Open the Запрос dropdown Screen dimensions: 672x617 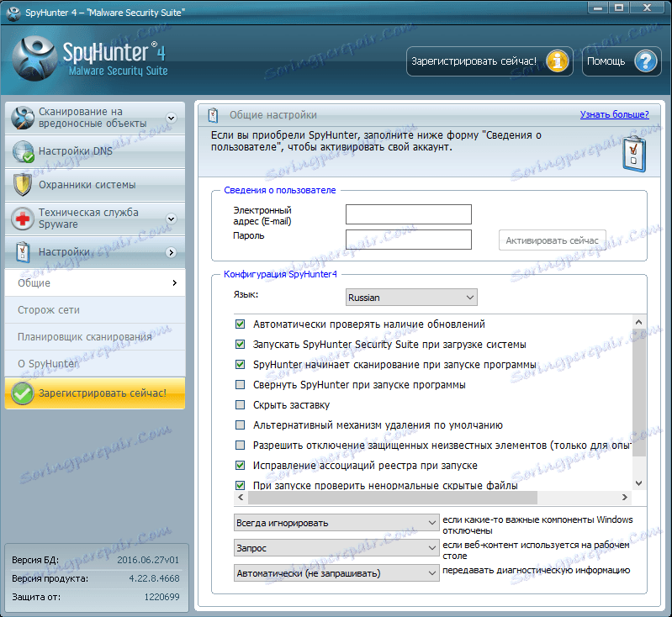point(336,548)
